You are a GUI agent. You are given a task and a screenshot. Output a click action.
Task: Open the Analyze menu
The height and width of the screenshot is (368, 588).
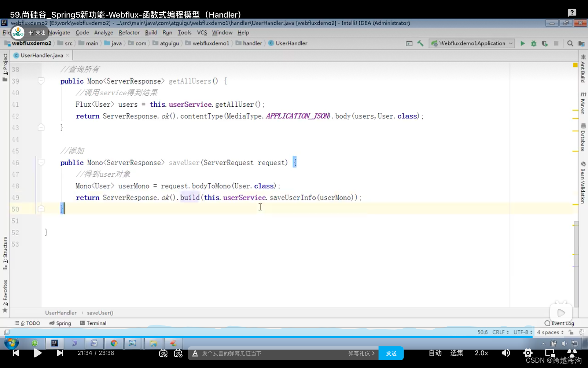104,32
